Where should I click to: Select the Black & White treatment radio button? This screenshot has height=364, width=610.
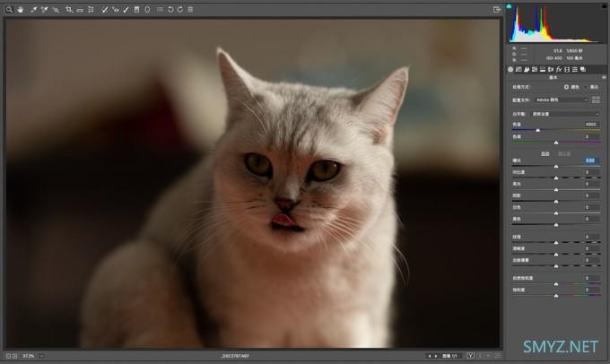click(587, 87)
